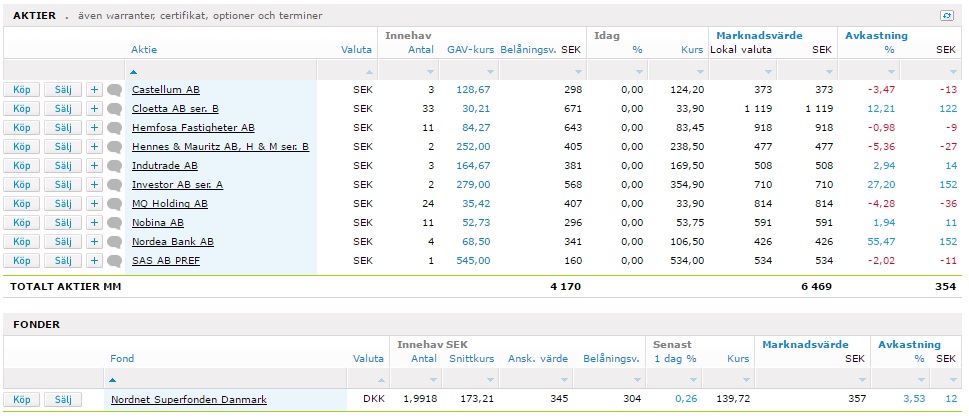969x416 pixels.
Task: Click the plus button for SAS AB PREF
Action: point(94,261)
